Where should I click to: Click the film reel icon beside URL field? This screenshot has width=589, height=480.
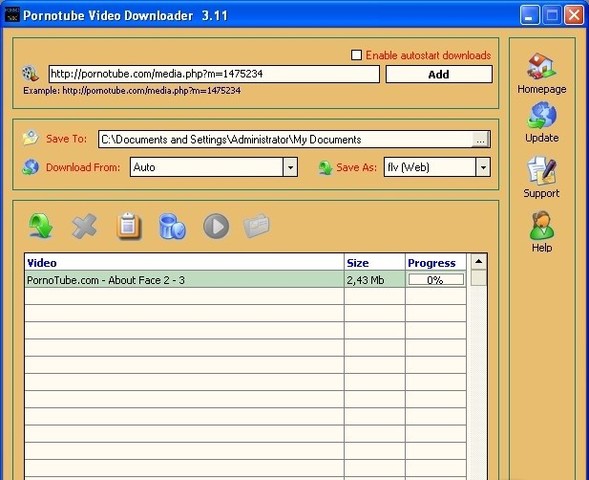[x=31, y=74]
